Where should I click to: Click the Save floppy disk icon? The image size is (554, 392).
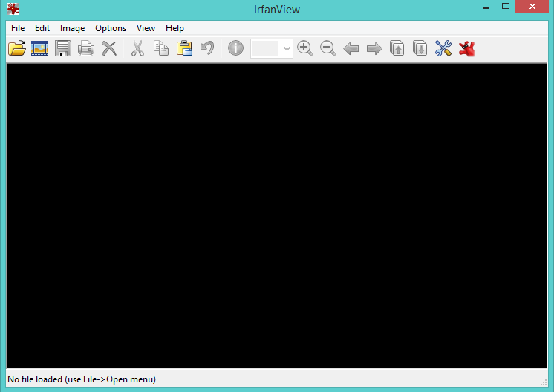pos(63,49)
